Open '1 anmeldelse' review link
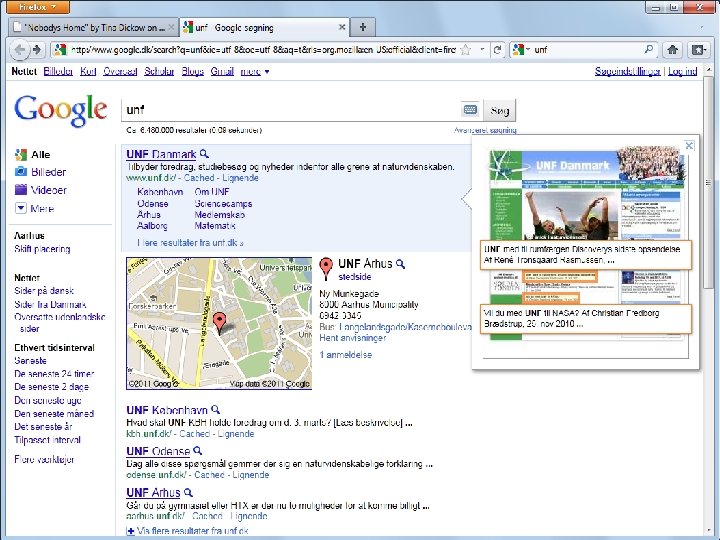Image resolution: width=720 pixels, height=540 pixels. 345,355
